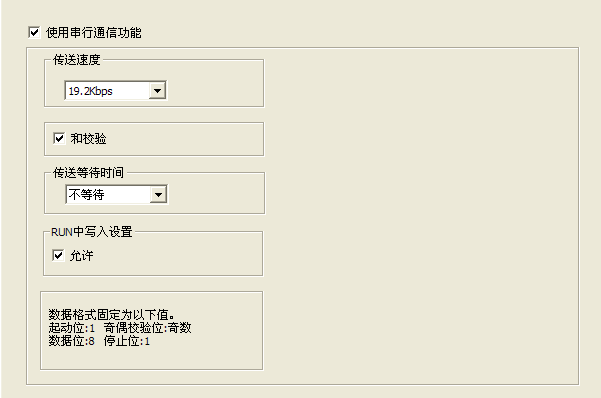
Task: Click the RUN中写入设置 group title
Action: tap(92, 232)
